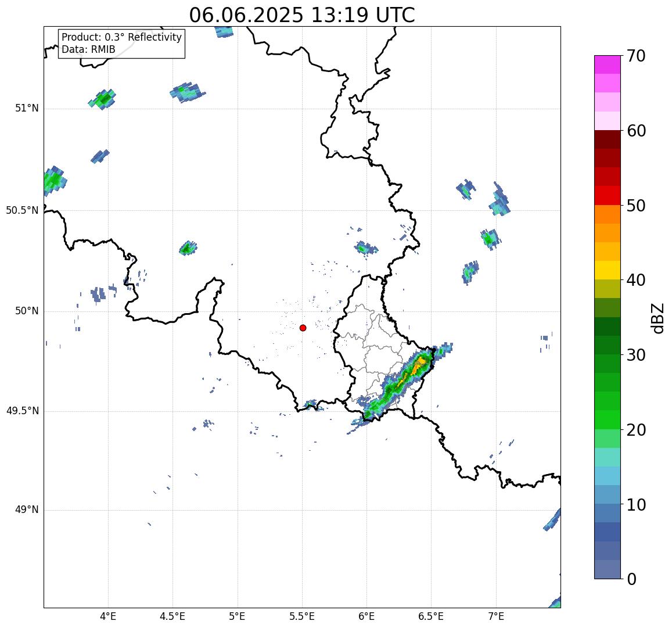Click the 5.5°E longitude label

301,617
